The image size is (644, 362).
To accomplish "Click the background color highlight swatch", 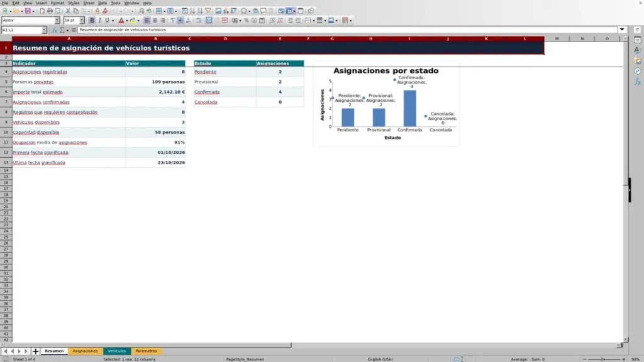I will point(133,20).
